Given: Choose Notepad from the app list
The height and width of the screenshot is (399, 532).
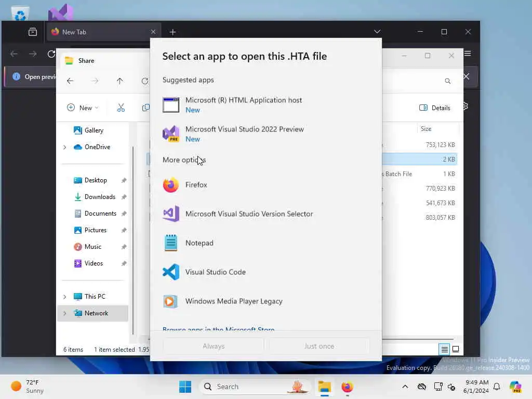Looking at the screenshot, I should pos(265,243).
